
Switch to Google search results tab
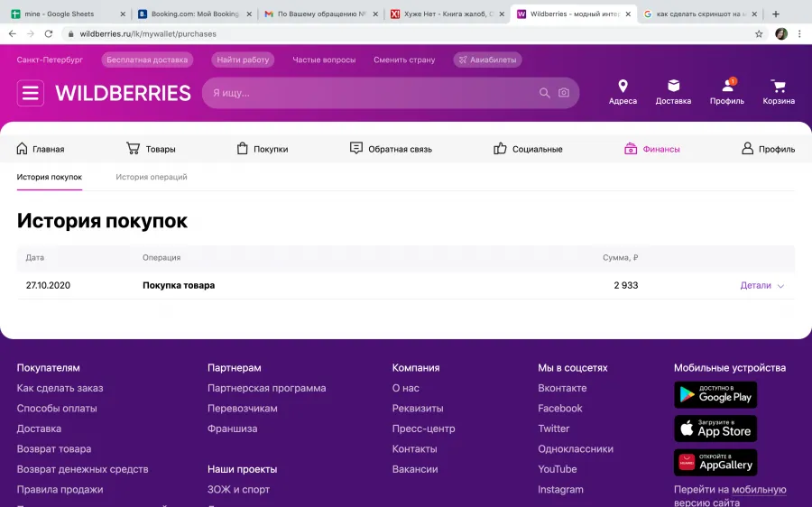pyautogui.click(x=701, y=14)
